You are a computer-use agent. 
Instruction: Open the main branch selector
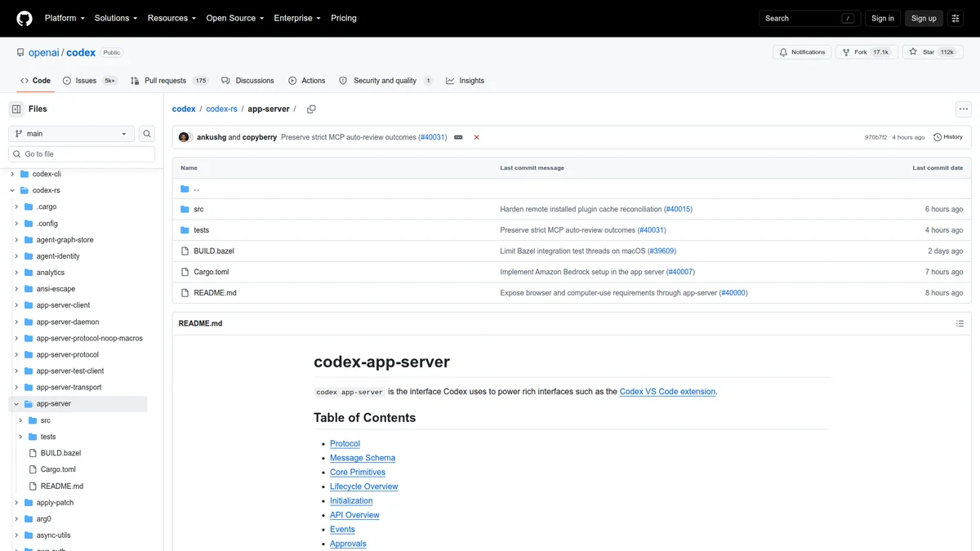point(71,134)
